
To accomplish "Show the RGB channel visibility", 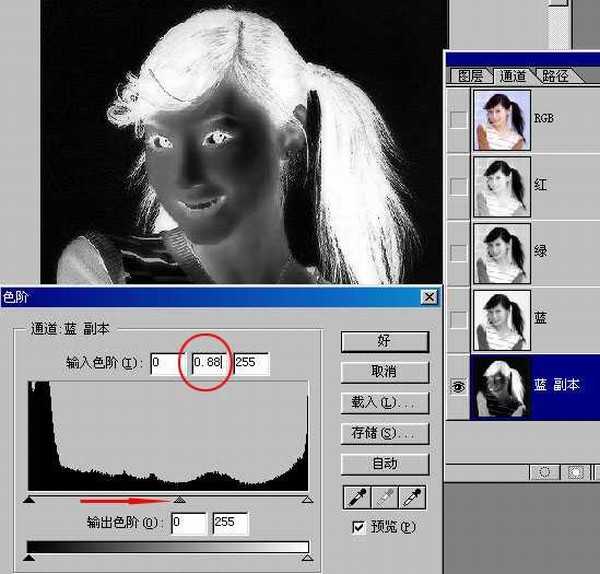I will point(459,119).
